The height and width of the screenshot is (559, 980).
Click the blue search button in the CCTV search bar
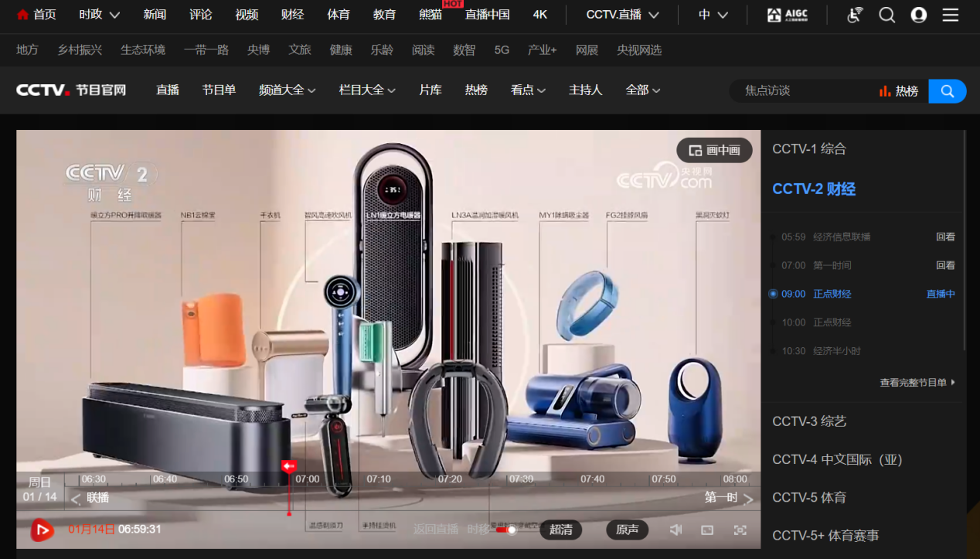point(948,91)
